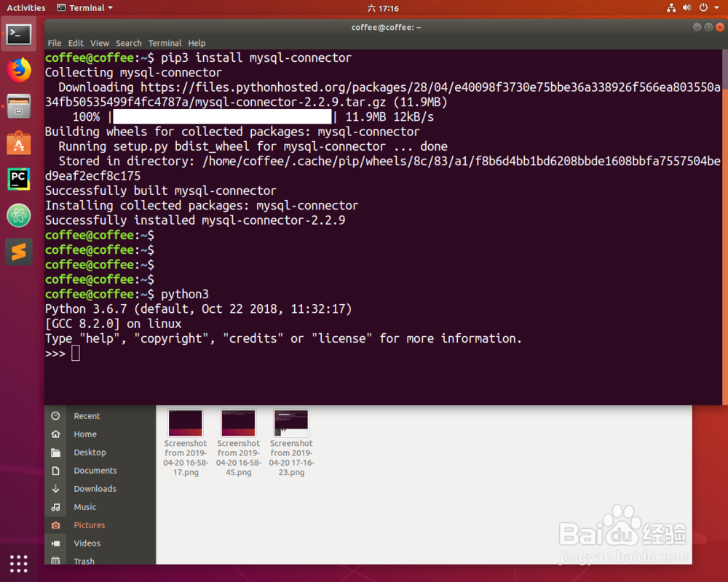Show Applications grid button
This screenshot has height=582, width=728.
point(19,563)
